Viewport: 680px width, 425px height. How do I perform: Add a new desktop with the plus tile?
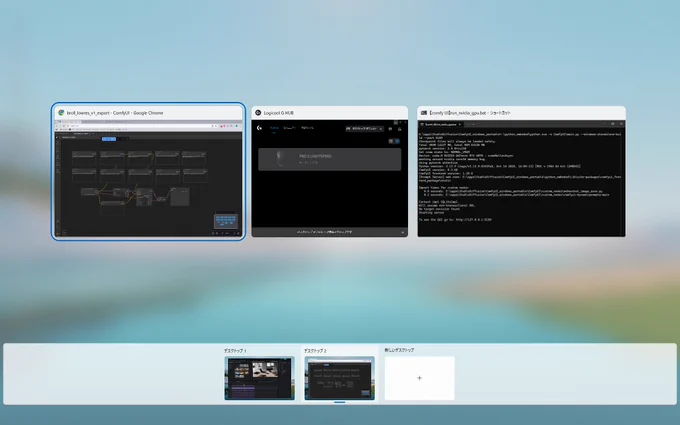[419, 378]
